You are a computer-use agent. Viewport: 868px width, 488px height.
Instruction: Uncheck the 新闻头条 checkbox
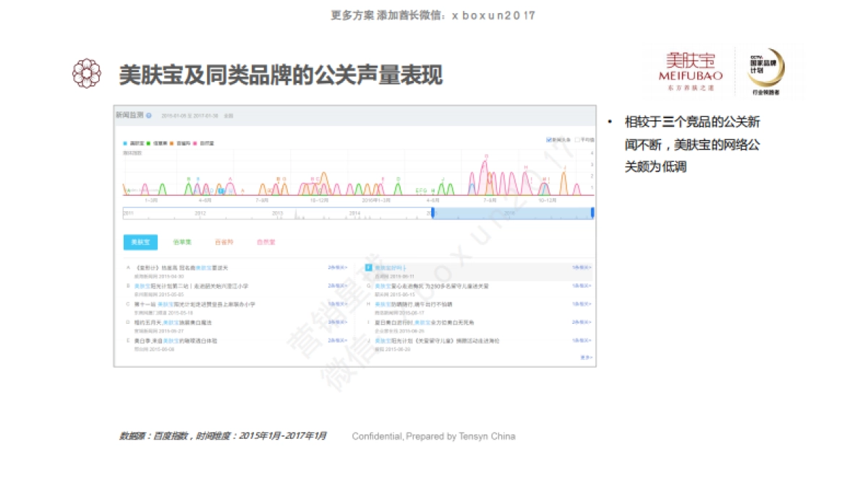[549, 140]
